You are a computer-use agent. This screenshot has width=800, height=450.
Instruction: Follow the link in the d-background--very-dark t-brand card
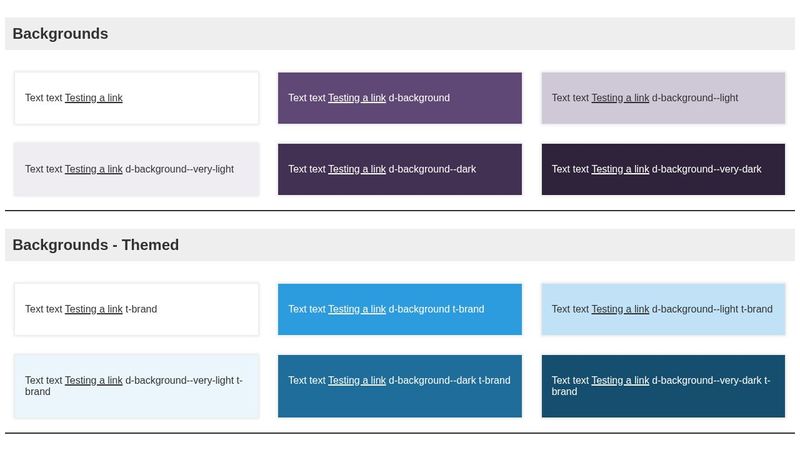pyautogui.click(x=620, y=380)
